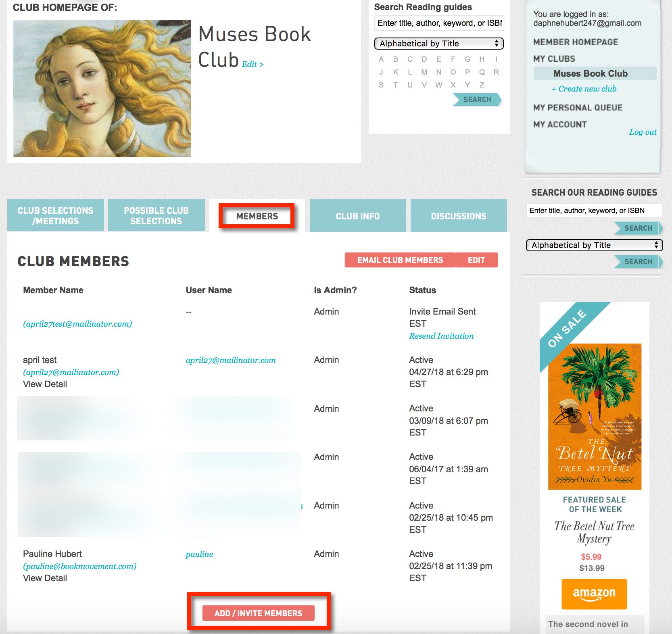Open the Betel Nut Tree Mystery book cover
The height and width of the screenshot is (634, 672).
click(x=595, y=416)
